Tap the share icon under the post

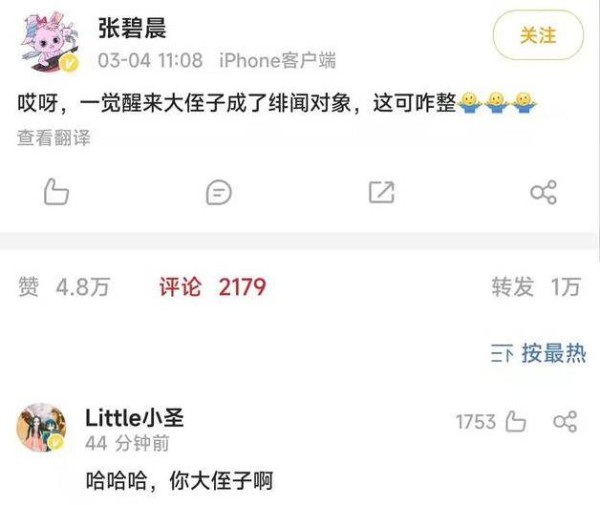click(543, 192)
